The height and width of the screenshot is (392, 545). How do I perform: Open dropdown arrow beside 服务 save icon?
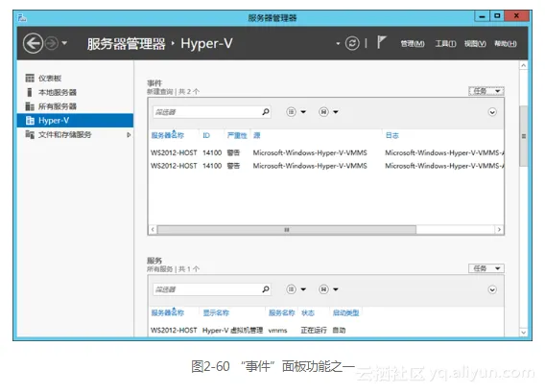coord(336,289)
